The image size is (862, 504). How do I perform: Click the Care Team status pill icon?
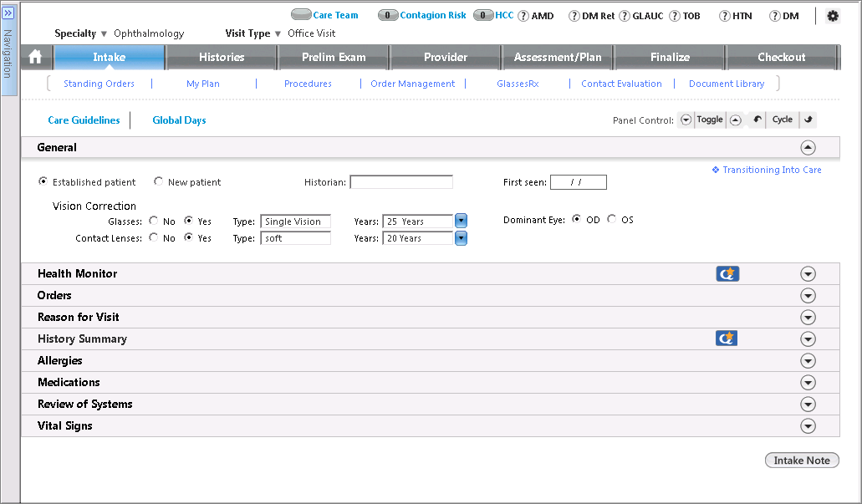click(301, 15)
